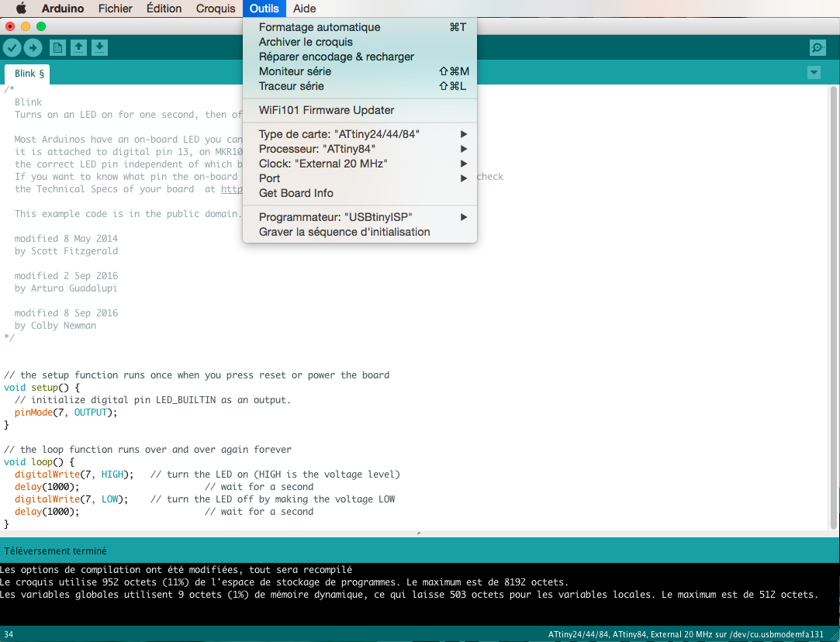The height and width of the screenshot is (642, 840).
Task: Open the Apple menu
Action: click(x=21, y=9)
